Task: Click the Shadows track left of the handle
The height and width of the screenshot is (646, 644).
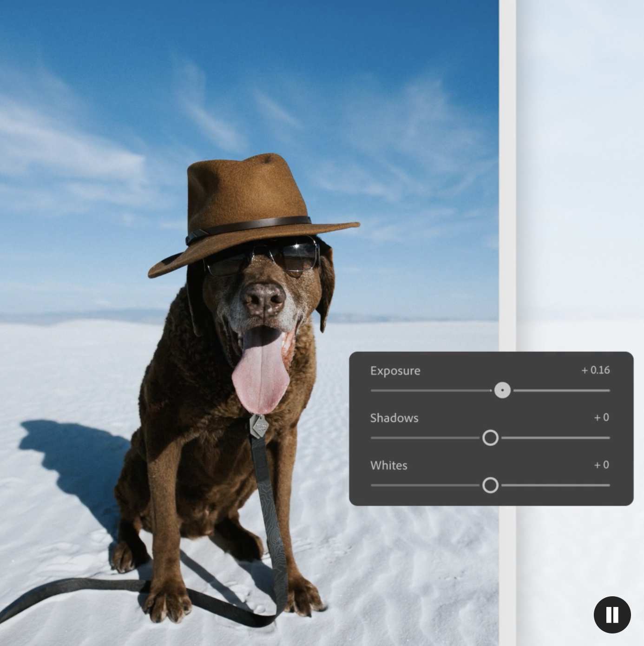Action: coord(423,438)
